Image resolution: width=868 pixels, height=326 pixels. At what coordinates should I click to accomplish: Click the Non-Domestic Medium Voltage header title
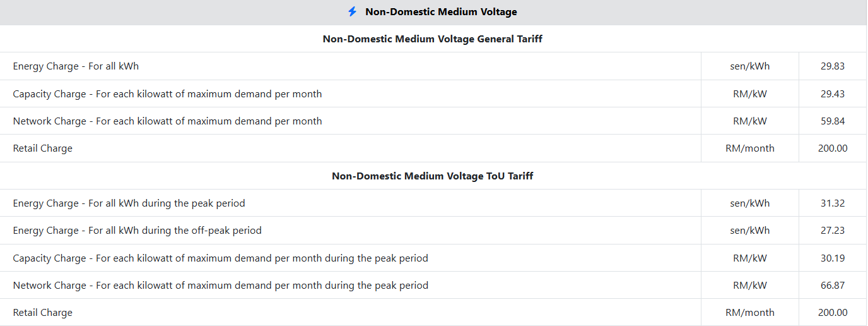tap(441, 12)
